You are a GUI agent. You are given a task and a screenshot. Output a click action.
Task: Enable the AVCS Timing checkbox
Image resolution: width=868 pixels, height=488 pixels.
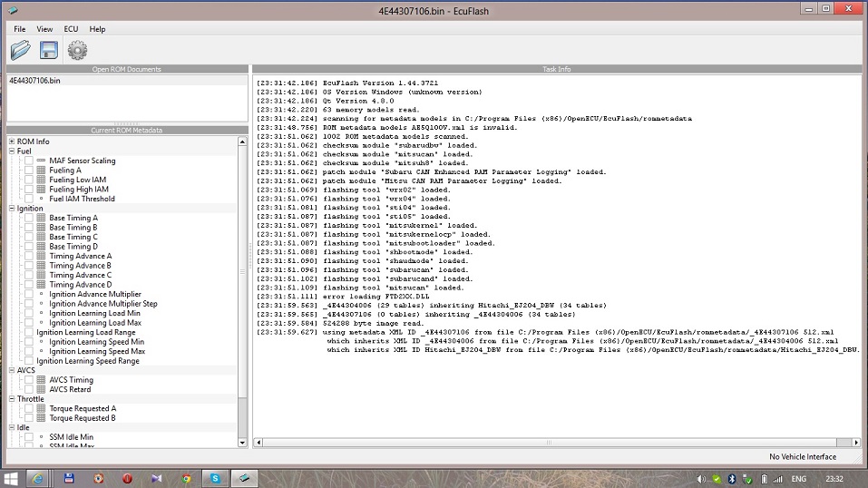pyautogui.click(x=29, y=380)
